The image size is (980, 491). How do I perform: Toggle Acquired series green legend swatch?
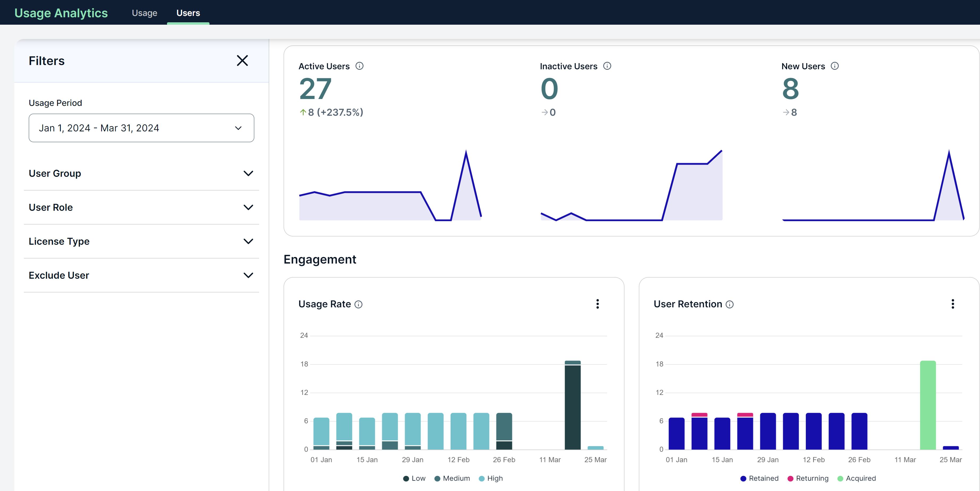[x=840, y=478]
